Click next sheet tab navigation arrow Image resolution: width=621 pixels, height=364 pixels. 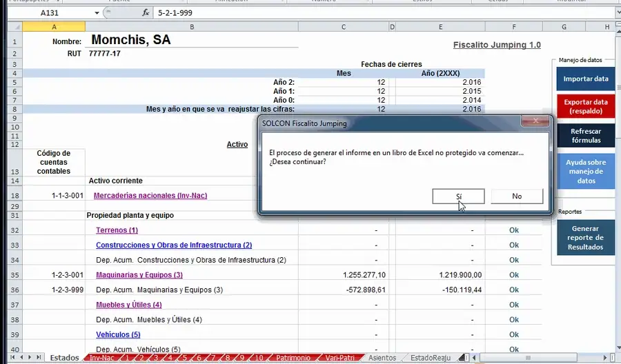click(30, 357)
